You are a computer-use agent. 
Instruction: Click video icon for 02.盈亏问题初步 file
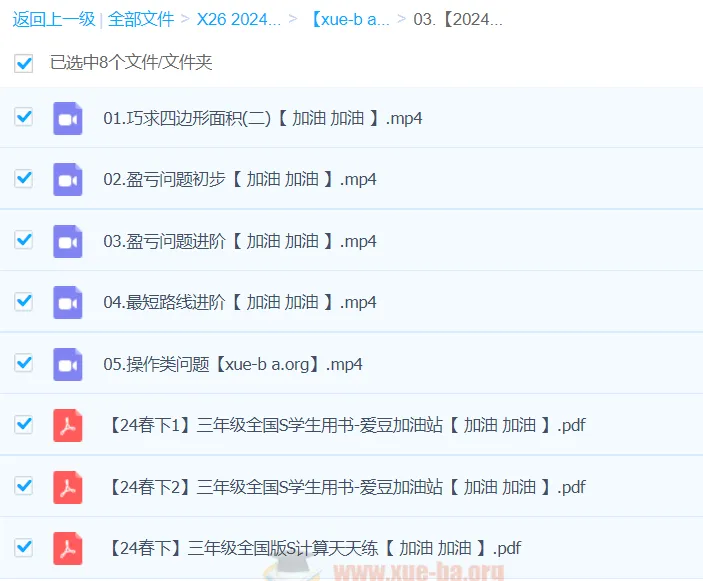tap(67, 180)
